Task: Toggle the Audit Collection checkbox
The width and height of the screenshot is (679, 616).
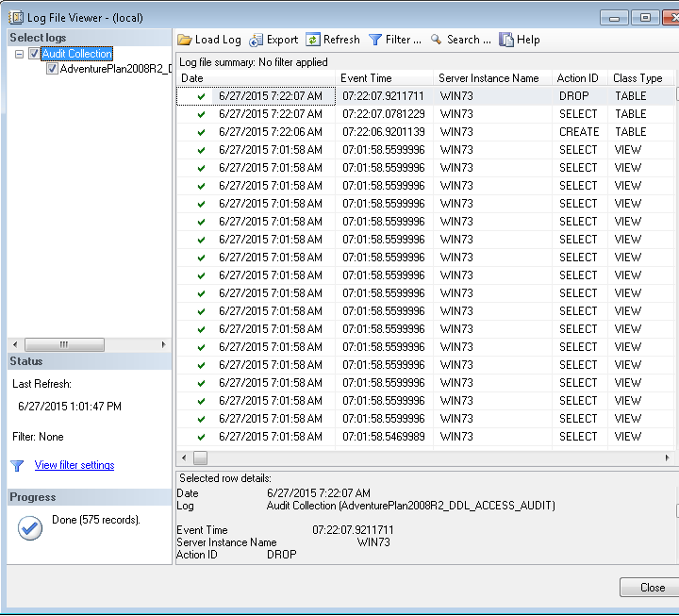Action: tap(35, 55)
